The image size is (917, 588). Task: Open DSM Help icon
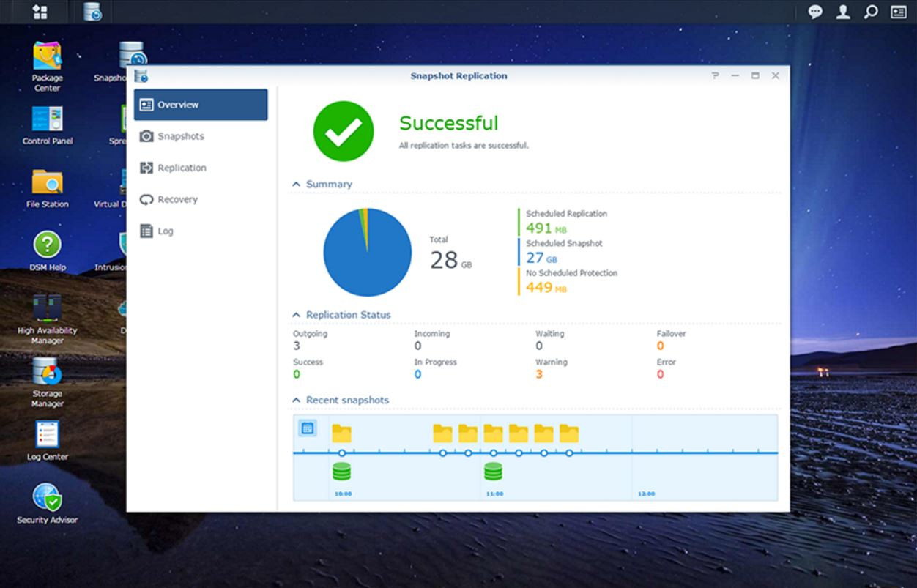pyautogui.click(x=47, y=245)
